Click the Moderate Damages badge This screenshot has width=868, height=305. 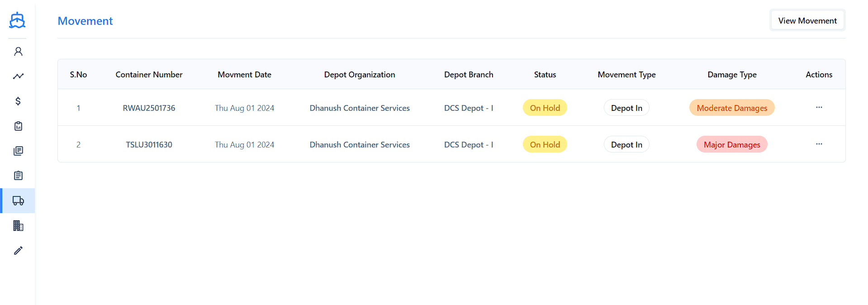click(731, 108)
